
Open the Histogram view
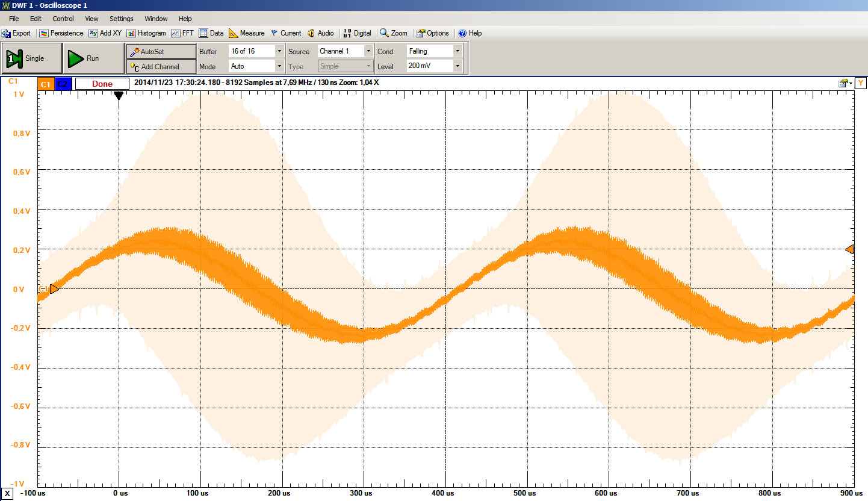146,33
